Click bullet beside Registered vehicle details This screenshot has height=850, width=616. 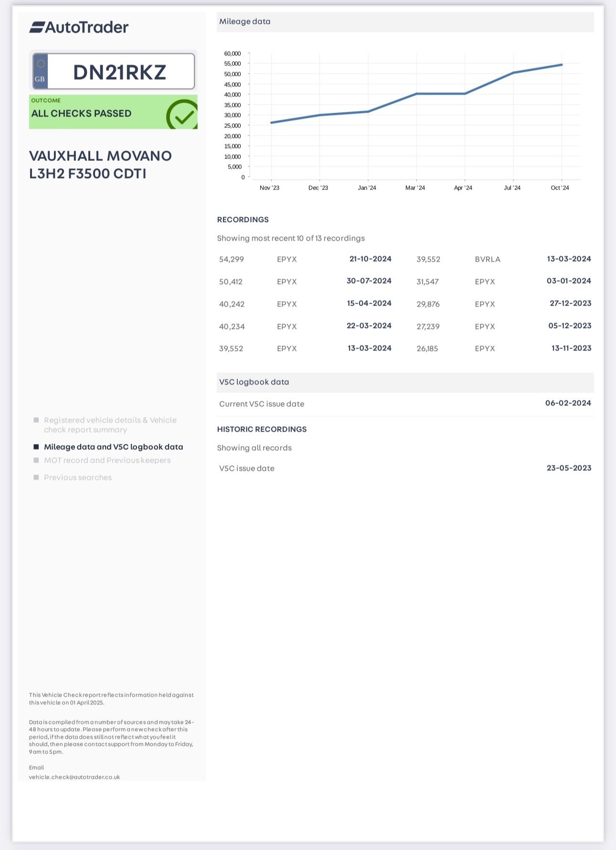coord(36,420)
